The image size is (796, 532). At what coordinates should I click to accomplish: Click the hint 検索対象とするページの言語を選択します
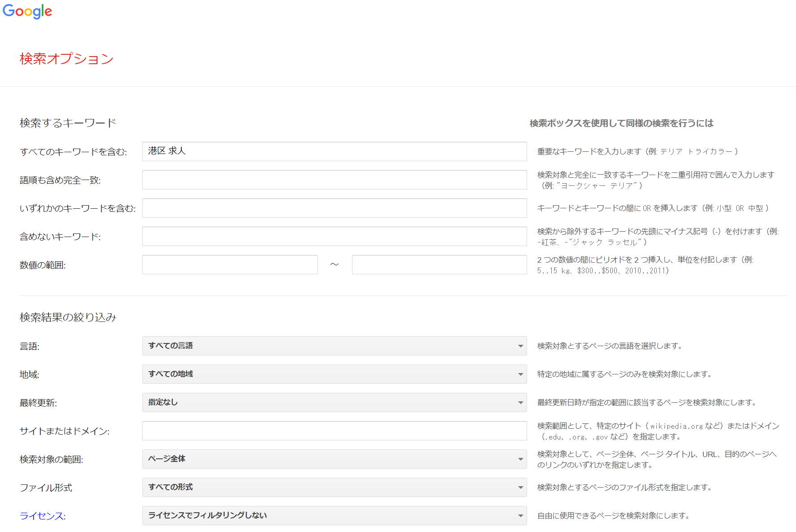610,346
